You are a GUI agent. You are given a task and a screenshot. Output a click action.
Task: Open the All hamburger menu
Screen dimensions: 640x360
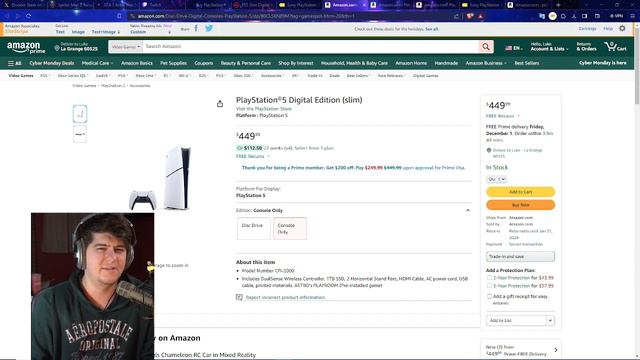click(14, 63)
